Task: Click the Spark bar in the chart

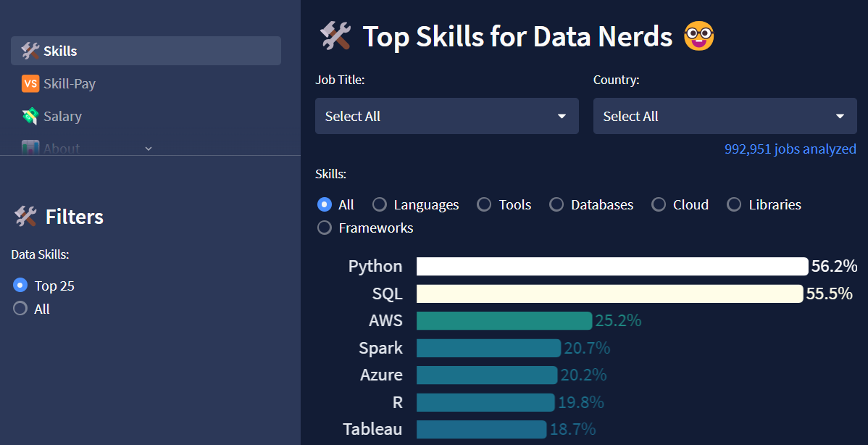Action: (488, 348)
